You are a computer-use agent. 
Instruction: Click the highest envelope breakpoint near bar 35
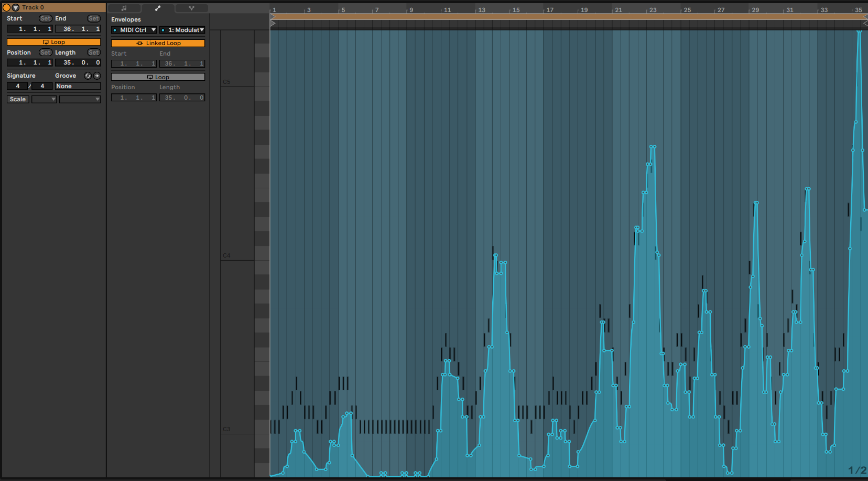point(860,31)
